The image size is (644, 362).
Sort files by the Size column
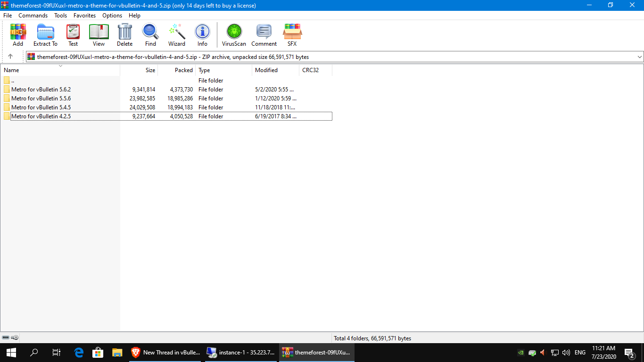[x=139, y=70]
